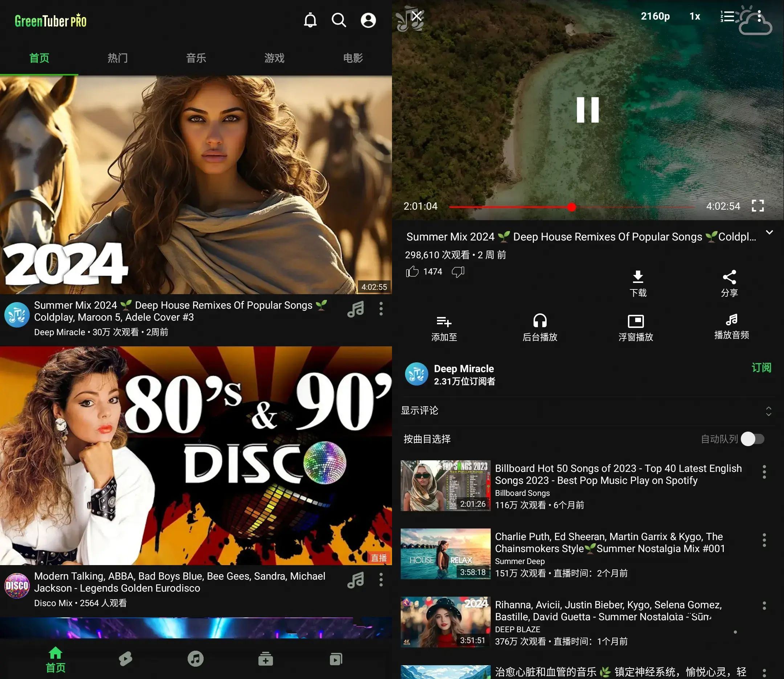
Task: Enter fullscreen mode in the player
Action: coord(758,206)
